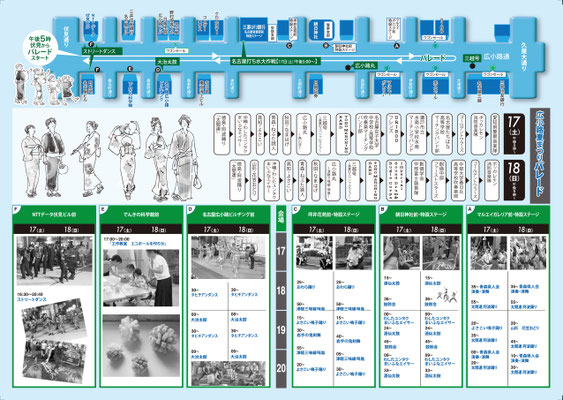Click the upper tilted dance photo in panel F
Screen dimensions: 563x400
pyautogui.click(x=54, y=320)
